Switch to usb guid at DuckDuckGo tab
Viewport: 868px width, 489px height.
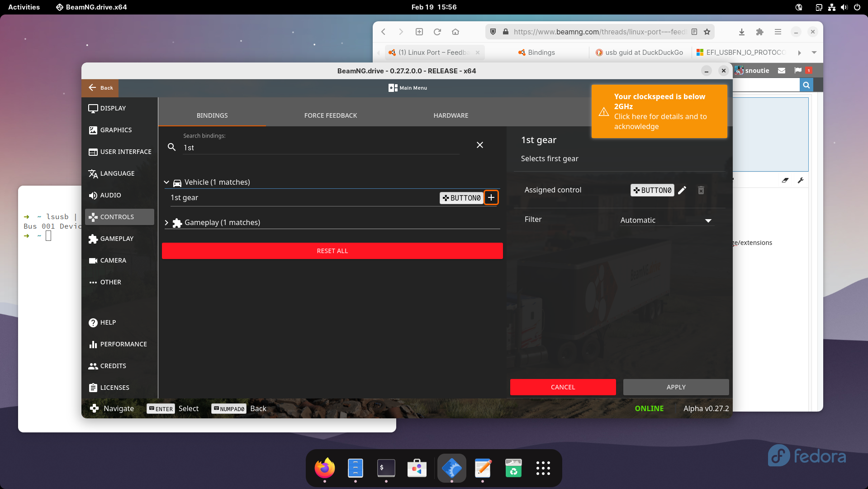640,53
